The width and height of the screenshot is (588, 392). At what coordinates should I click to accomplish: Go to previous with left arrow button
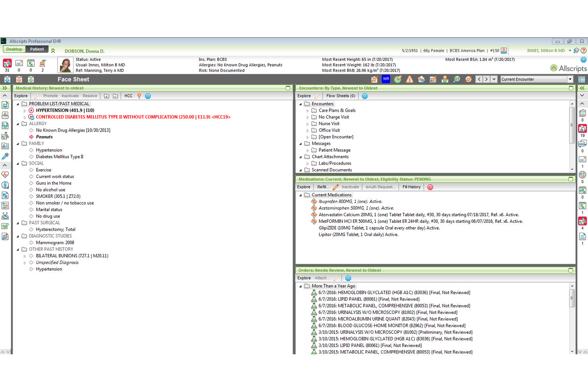pos(479,79)
